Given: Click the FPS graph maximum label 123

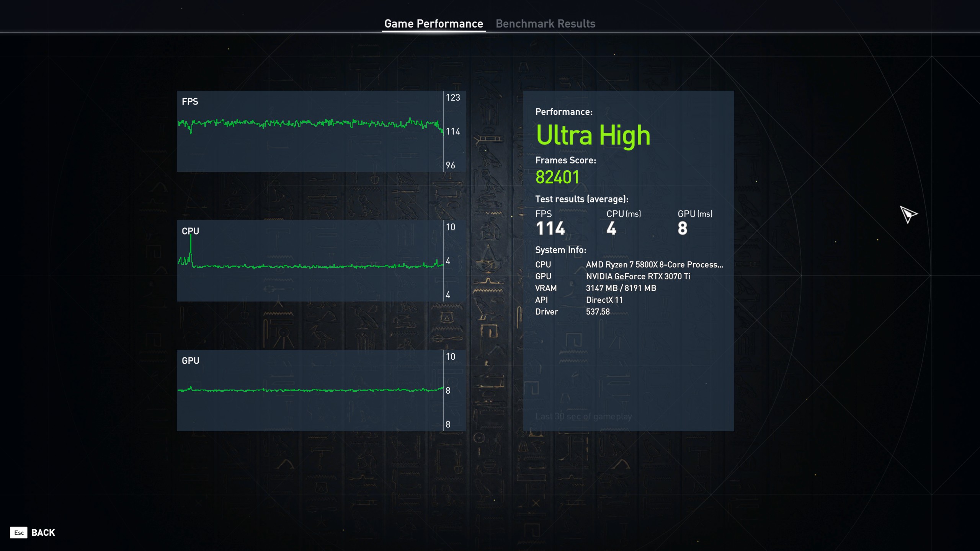Looking at the screenshot, I should coord(452,98).
